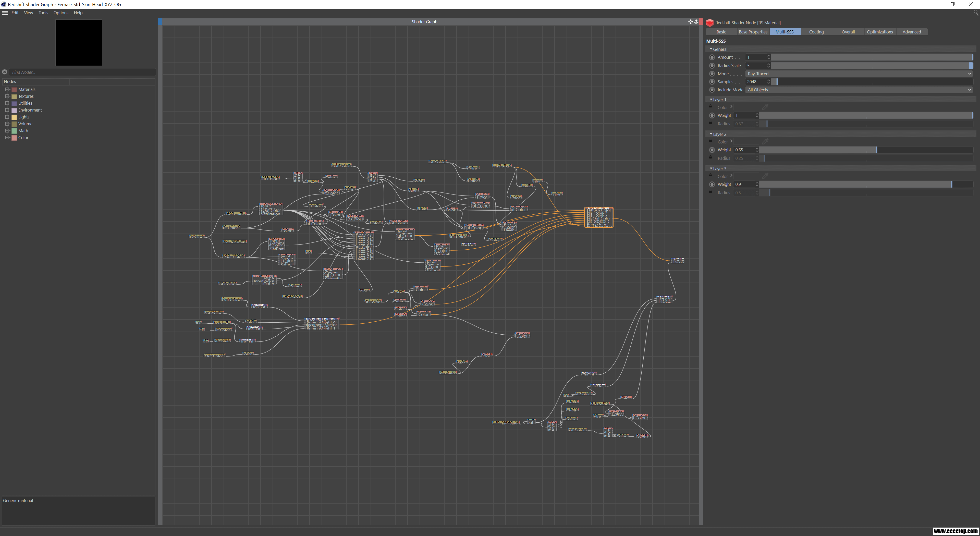Click the Lights category color icon
Screen dimensions: 980x536
click(14, 117)
